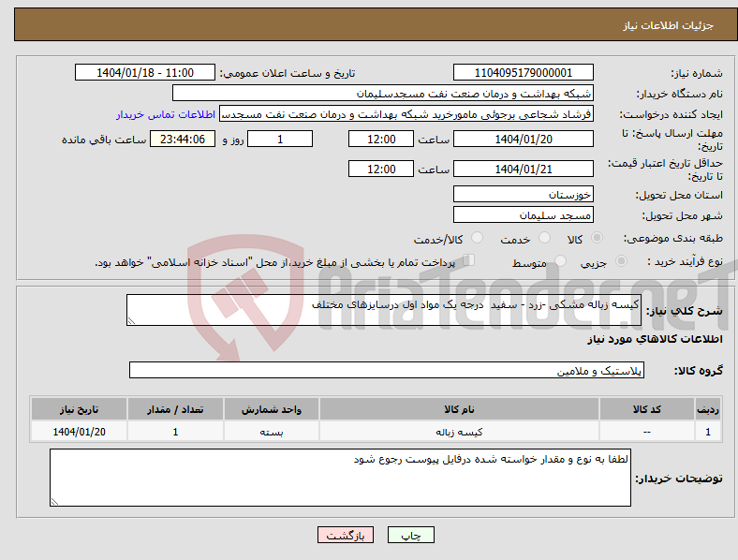Screen dimensions: 738x560
Task: Click the request creator field فرشاد شجاعی
Action: (x=406, y=114)
